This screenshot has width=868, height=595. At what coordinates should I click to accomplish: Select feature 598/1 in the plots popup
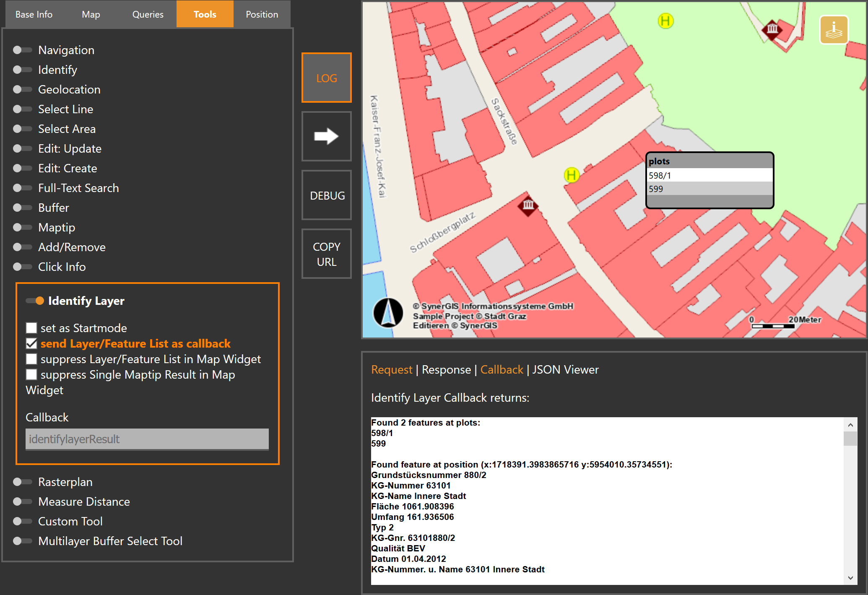[x=709, y=176]
